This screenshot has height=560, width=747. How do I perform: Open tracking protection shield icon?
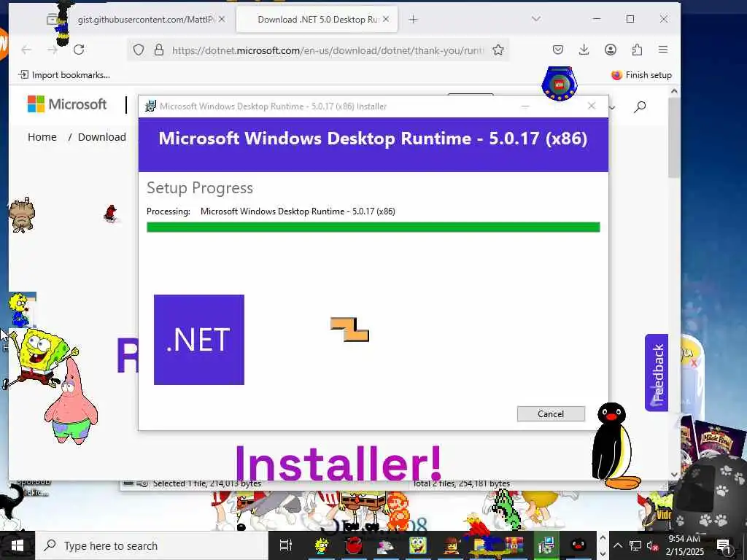(138, 50)
